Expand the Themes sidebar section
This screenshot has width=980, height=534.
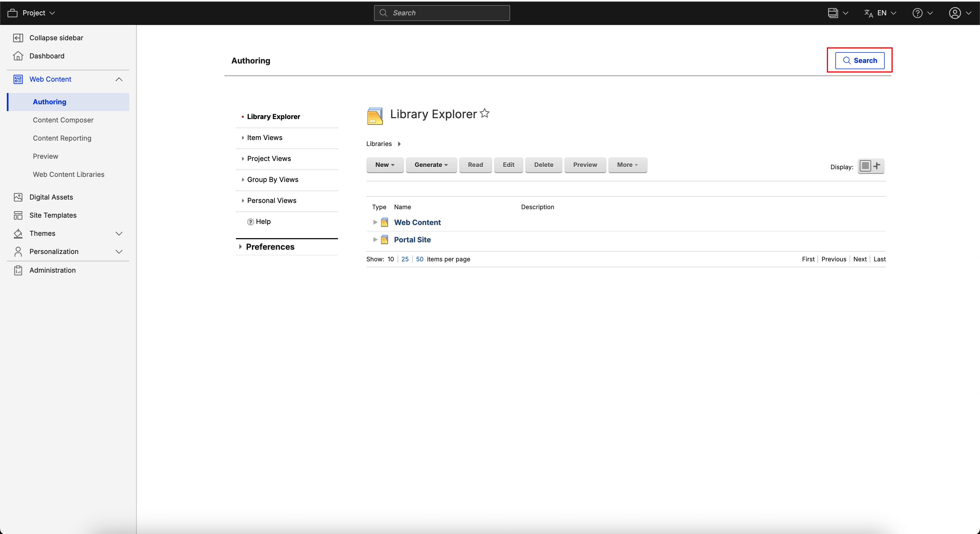[x=119, y=234]
